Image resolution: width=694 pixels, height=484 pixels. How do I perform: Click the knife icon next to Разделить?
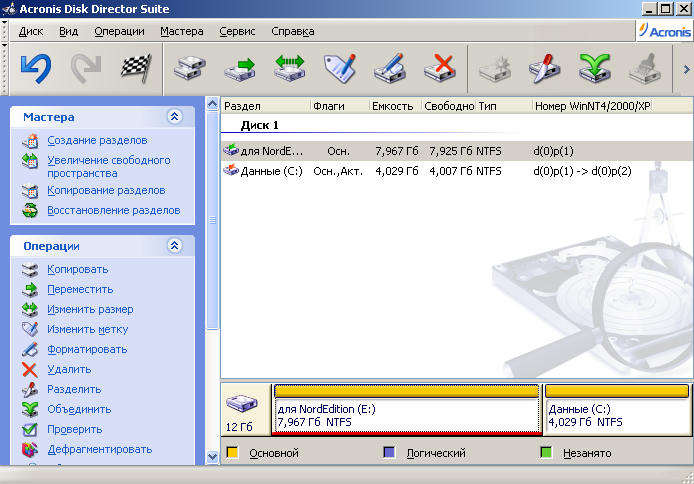30,389
